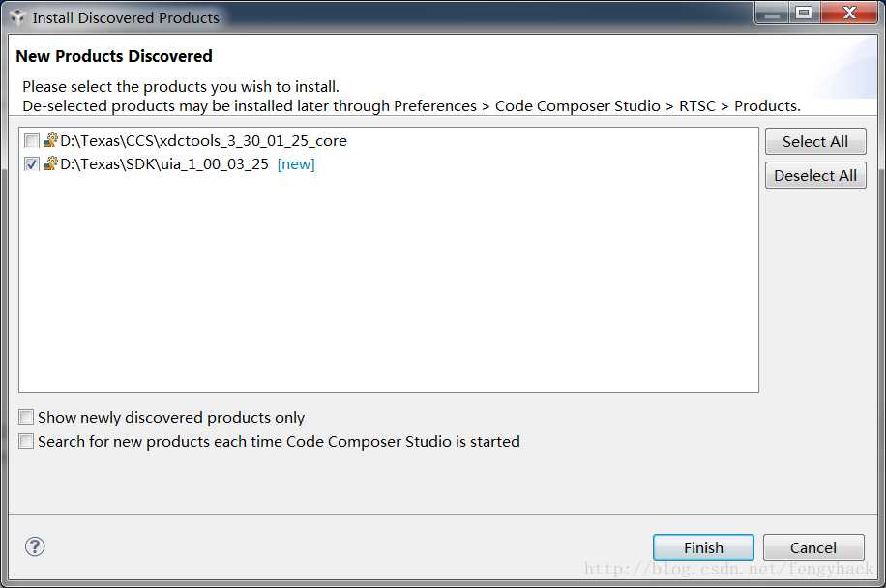Click the uia_1_00_03_25 product icon
The width and height of the screenshot is (886, 588).
pos(50,163)
